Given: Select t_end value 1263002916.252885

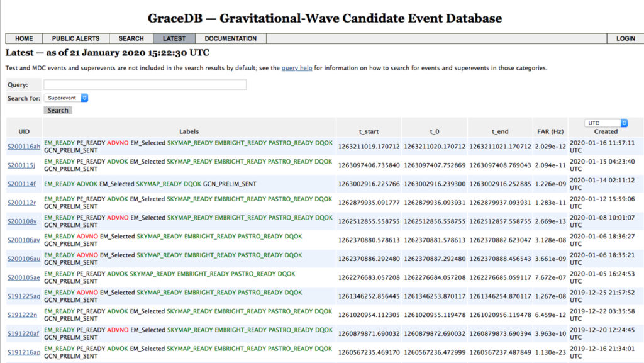Looking at the screenshot, I should 500,184.
